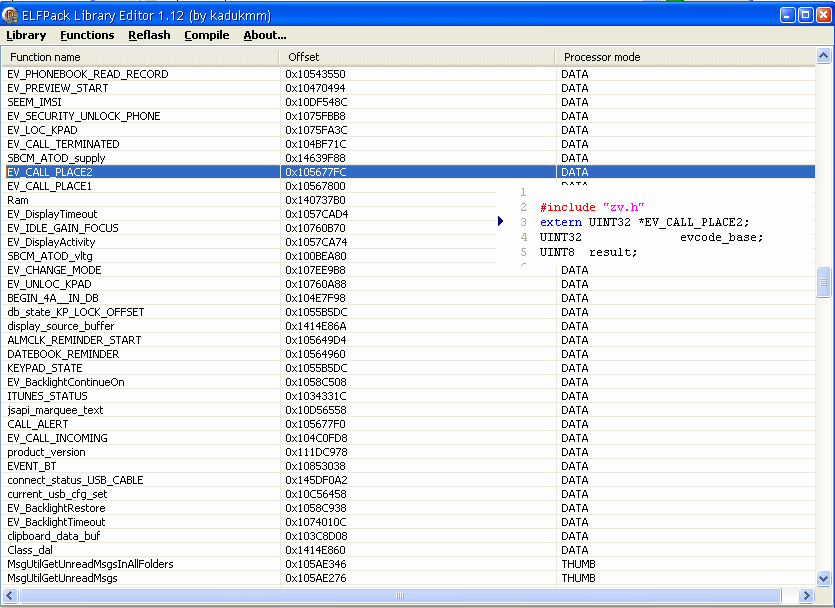Click offset value 0x140737B0
The height and width of the screenshot is (608, 835).
pos(315,200)
